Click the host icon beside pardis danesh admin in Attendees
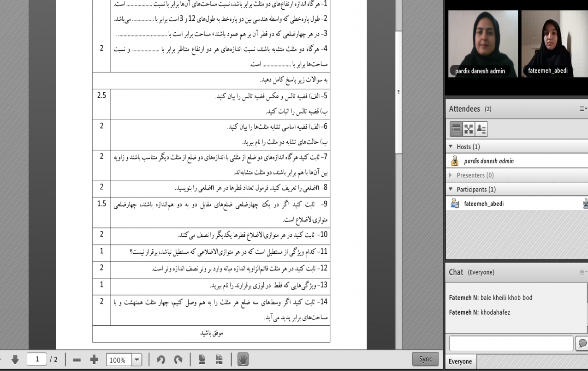 pyautogui.click(x=455, y=161)
